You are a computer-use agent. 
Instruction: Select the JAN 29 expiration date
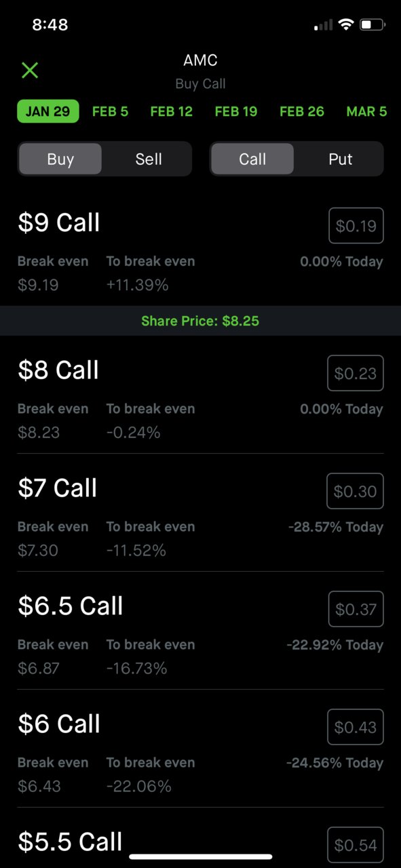[x=47, y=111]
